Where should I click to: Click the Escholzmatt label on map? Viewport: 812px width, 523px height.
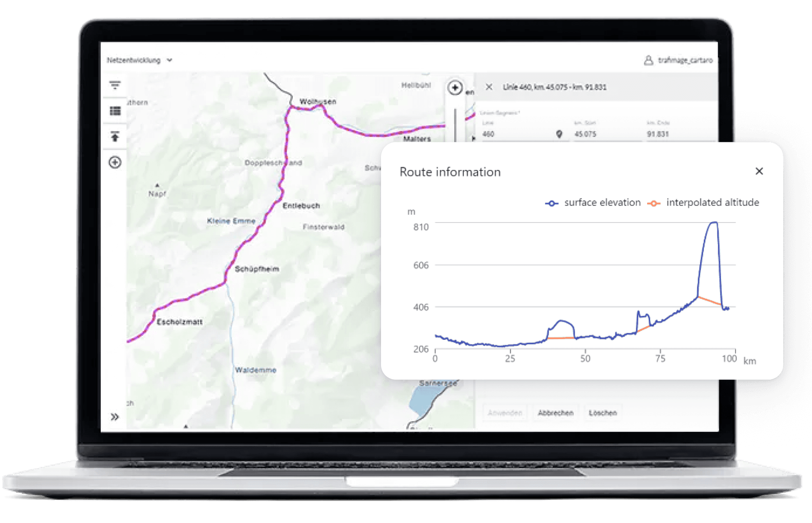(x=179, y=322)
